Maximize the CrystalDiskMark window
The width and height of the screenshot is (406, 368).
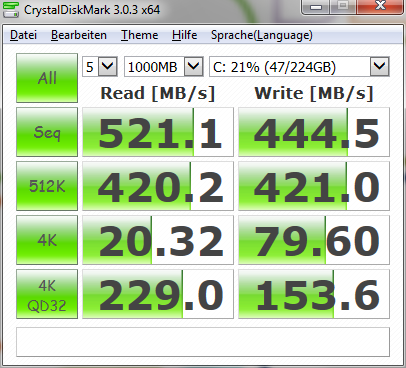coord(343,7)
